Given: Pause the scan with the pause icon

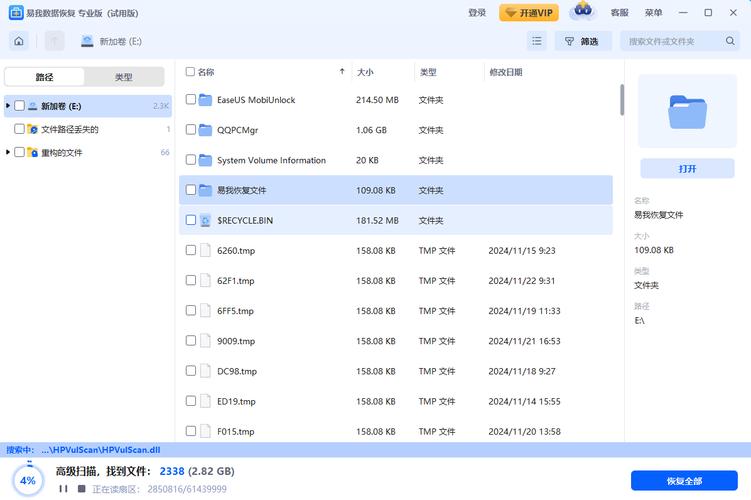Looking at the screenshot, I should [x=63, y=489].
